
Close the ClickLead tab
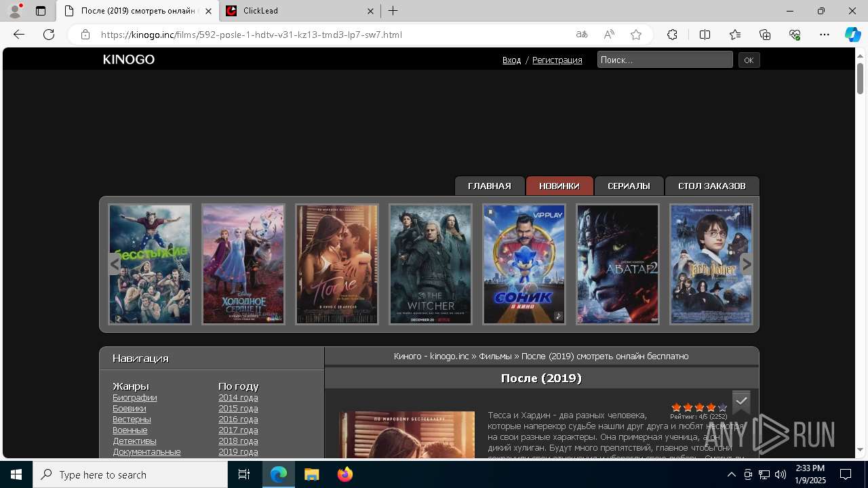tap(371, 11)
